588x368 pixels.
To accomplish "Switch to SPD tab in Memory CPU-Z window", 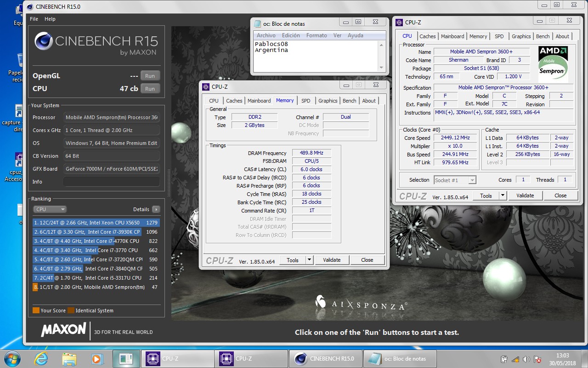I will (x=306, y=101).
